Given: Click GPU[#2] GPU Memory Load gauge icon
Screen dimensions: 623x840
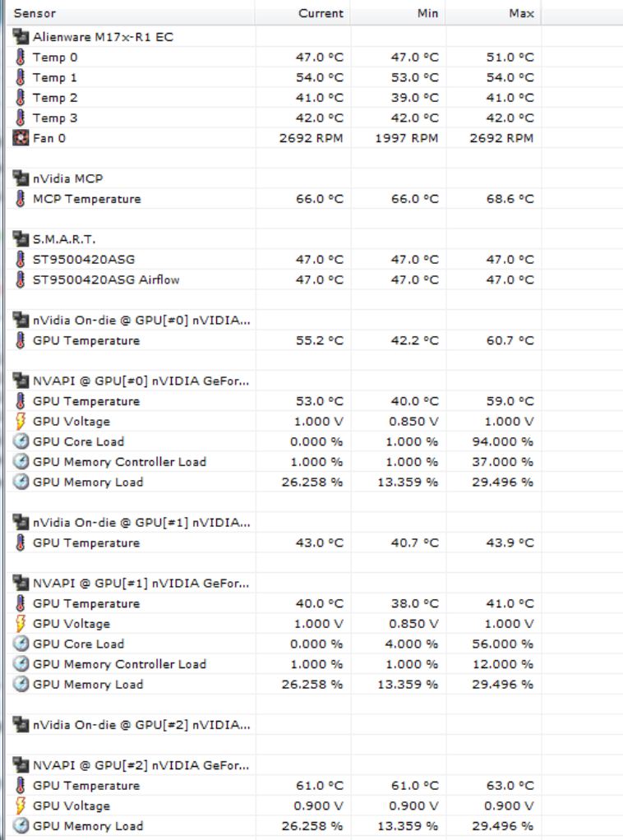Looking at the screenshot, I should tap(21, 825).
